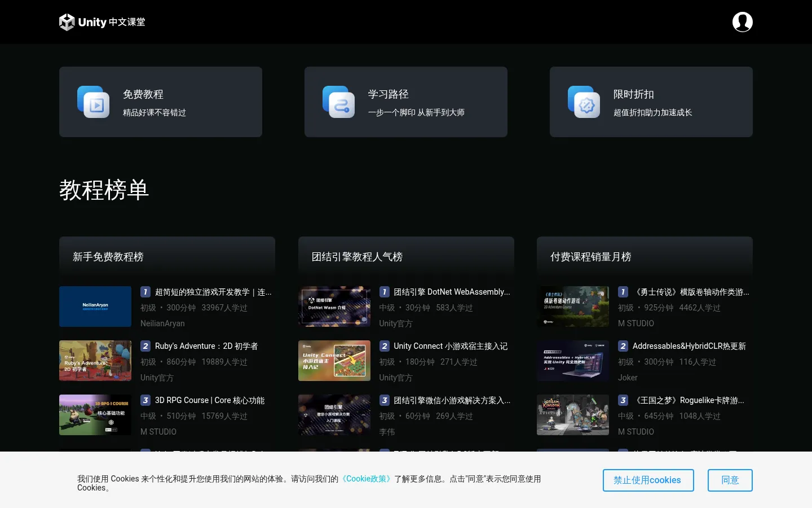Click author Joker
The height and width of the screenshot is (508, 812).
[628, 378]
